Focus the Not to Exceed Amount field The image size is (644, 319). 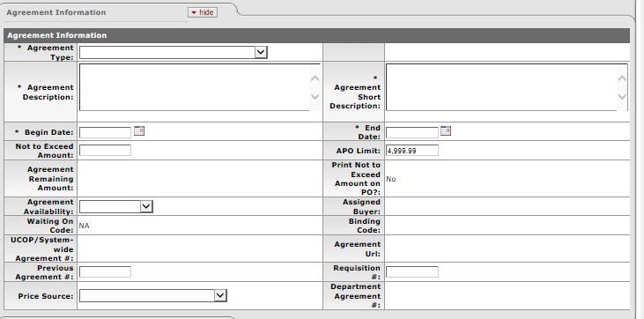[x=105, y=150]
